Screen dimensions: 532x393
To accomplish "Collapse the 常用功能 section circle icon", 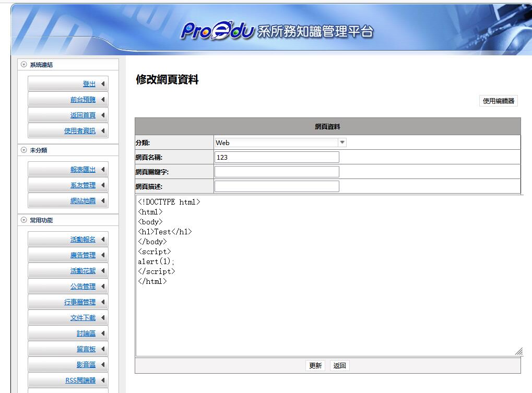I will (23, 220).
